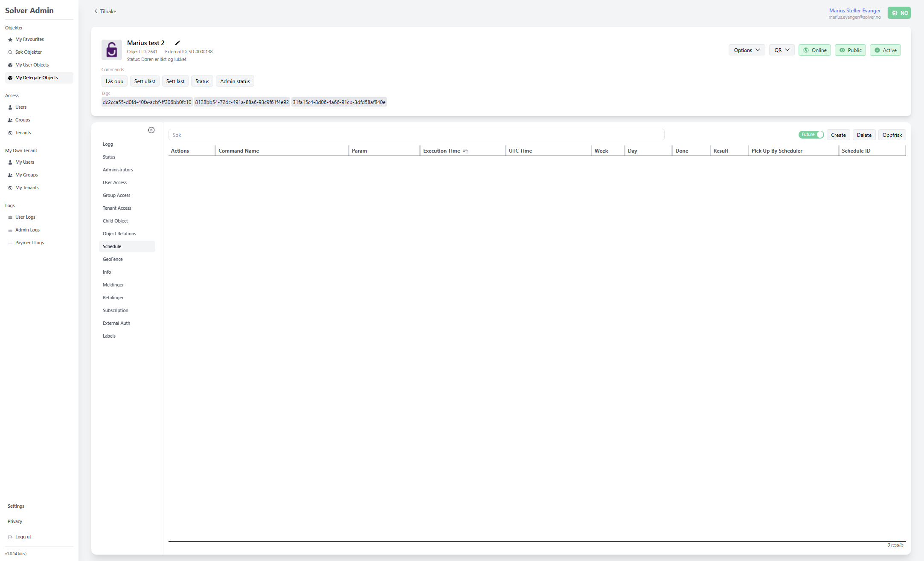Click tag 8128bb54-72dc-491a-88a6-93c9f61f4e92
Image resolution: width=924 pixels, height=561 pixels.
[x=242, y=102]
